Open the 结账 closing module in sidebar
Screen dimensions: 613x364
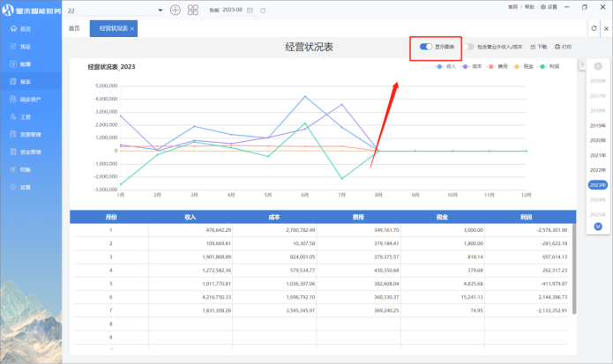(x=26, y=169)
